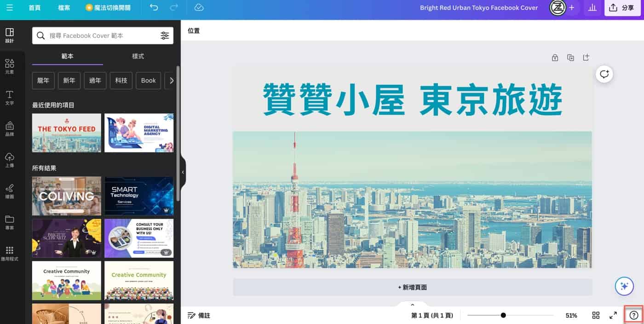Open the 專案 projects panel
Viewport: 644px width, 324px height.
pos(10,222)
